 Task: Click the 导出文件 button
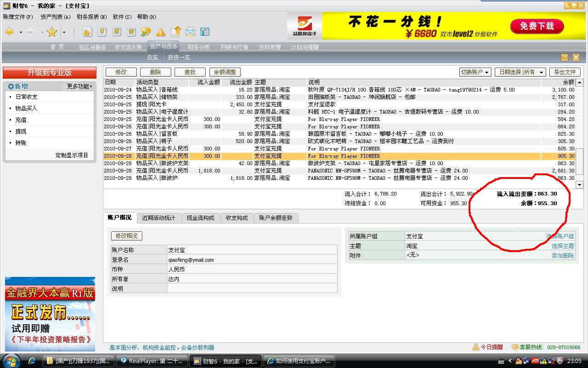click(x=565, y=72)
